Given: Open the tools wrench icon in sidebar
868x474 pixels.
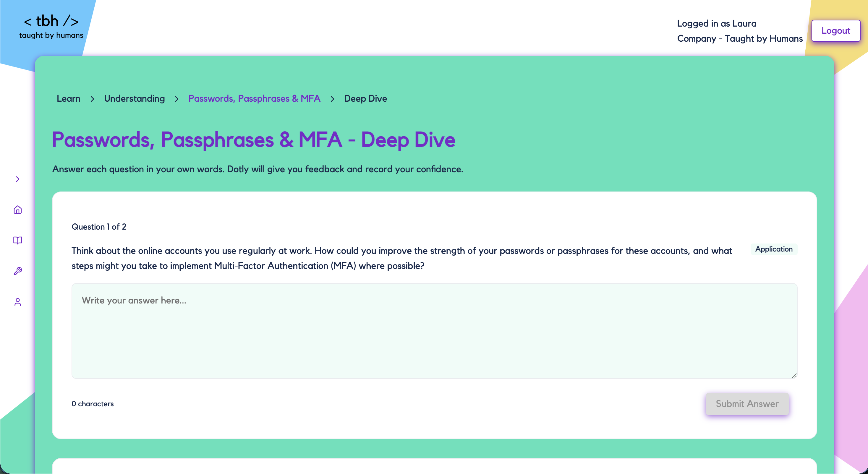Looking at the screenshot, I should coord(17,271).
